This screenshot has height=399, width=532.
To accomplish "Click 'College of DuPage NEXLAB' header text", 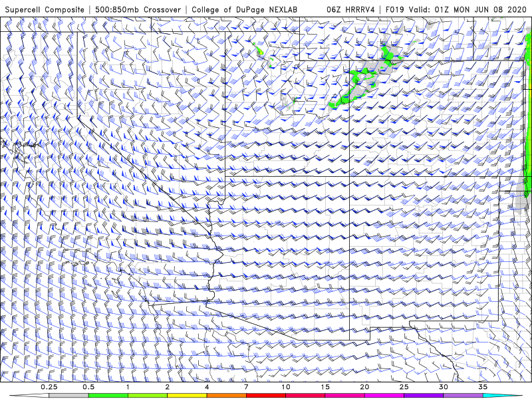I will (244, 9).
